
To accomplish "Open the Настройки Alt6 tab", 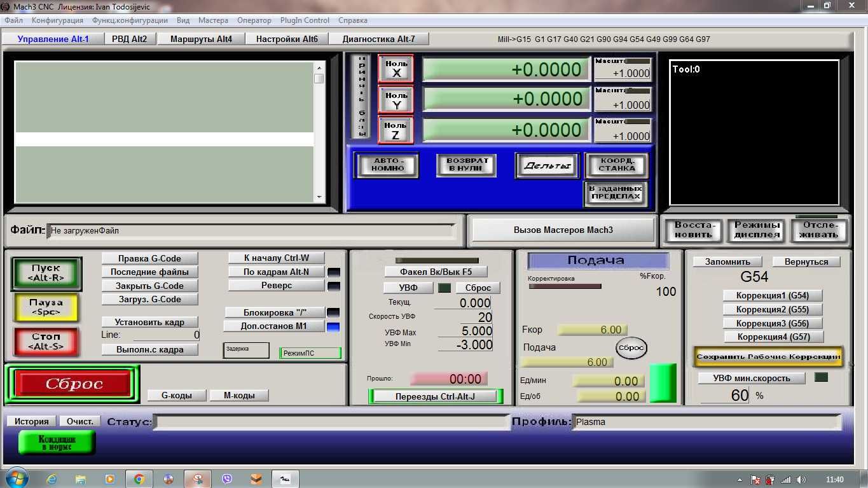I will (287, 39).
